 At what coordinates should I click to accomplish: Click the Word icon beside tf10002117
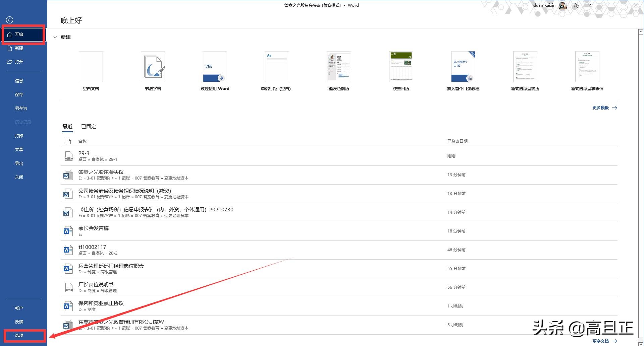tap(68, 250)
